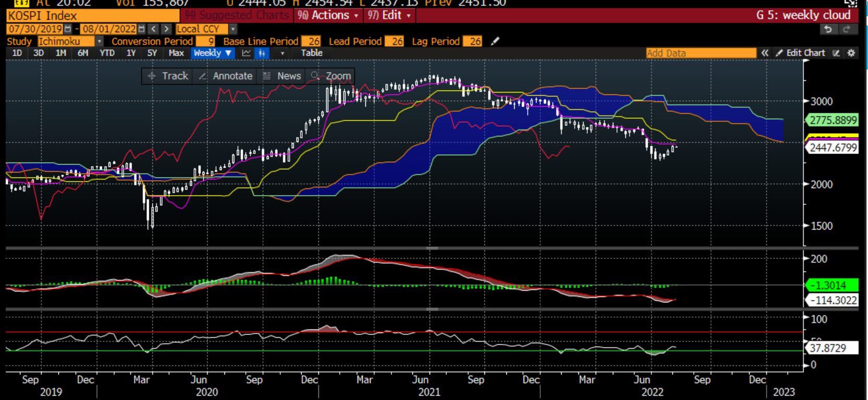Activate the Zoom magnifier tool
This screenshot has width=868, height=400.
click(x=331, y=76)
